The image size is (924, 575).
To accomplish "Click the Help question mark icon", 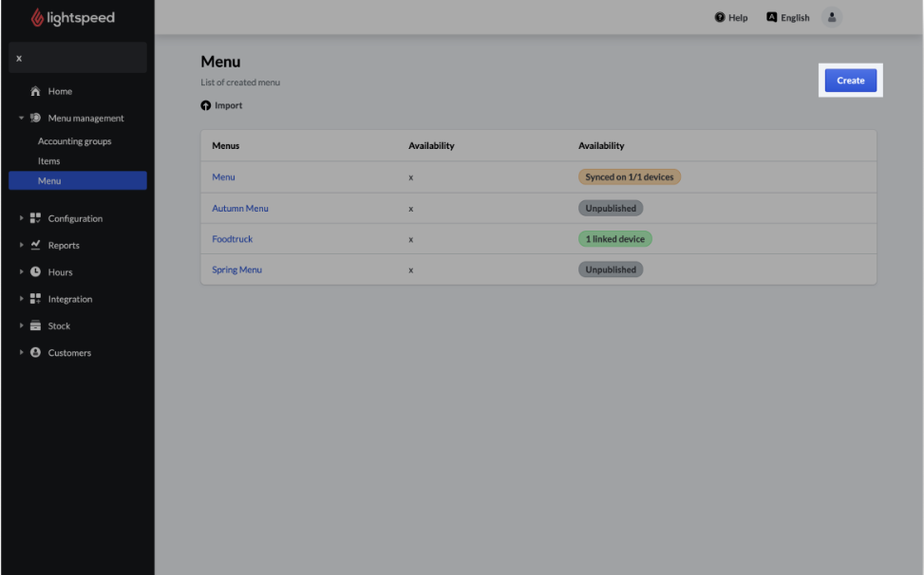I will [720, 18].
